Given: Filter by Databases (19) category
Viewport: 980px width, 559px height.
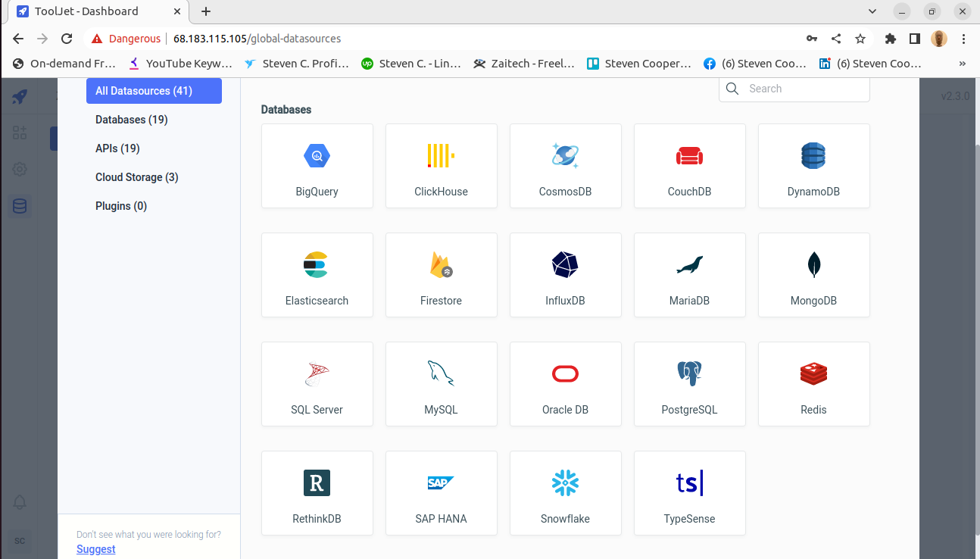Looking at the screenshot, I should [132, 120].
